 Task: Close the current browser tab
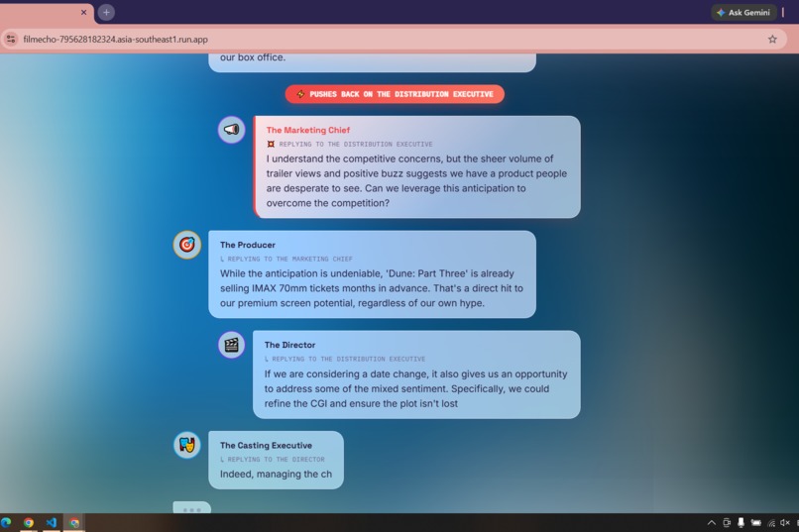tap(83, 12)
